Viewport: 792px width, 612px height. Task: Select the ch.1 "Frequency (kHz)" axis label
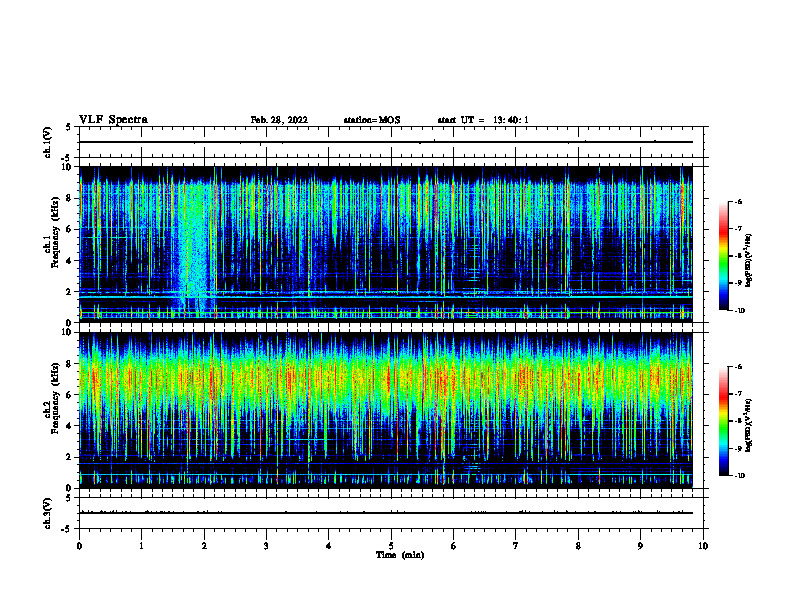tap(55, 233)
